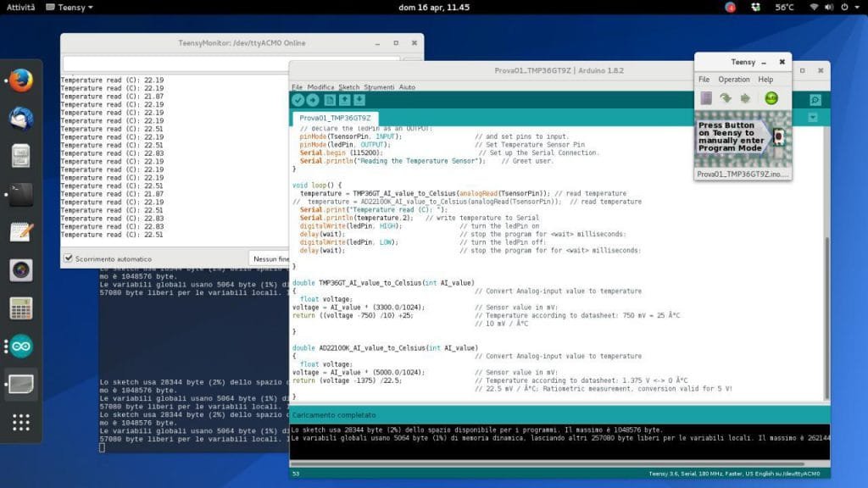Click Teensy open HEX file icon

click(x=706, y=98)
